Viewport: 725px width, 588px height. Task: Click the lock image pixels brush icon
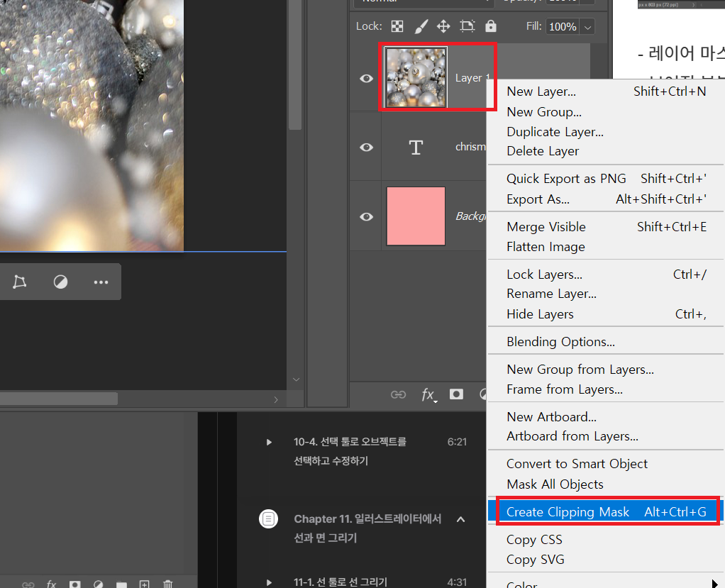click(x=421, y=26)
